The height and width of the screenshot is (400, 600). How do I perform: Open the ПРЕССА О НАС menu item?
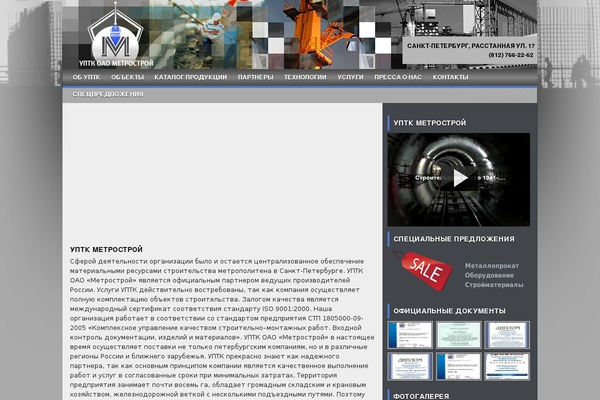click(x=398, y=77)
